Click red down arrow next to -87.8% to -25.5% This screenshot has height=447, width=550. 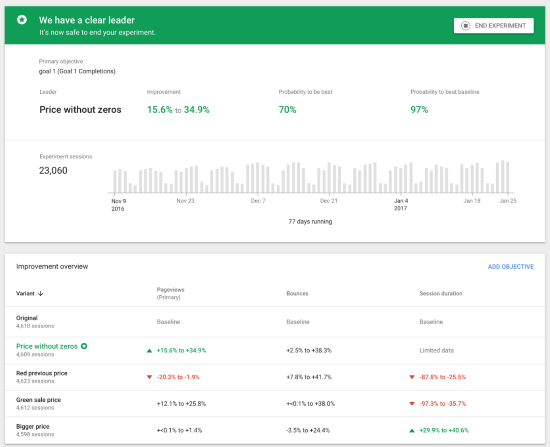coord(412,377)
